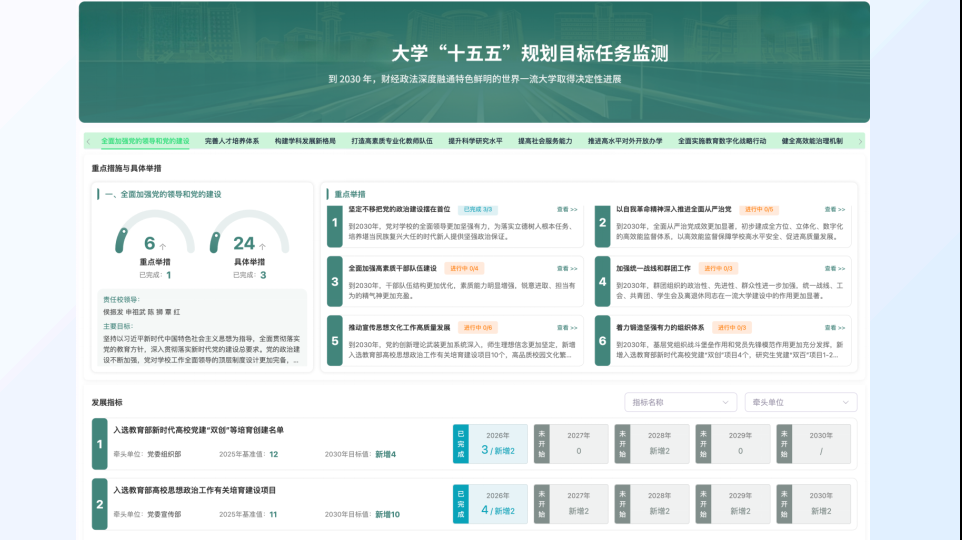Click 2027年 cell in 思想政治工作 indicator row
Screen dimensions: 962x540
tap(571, 504)
